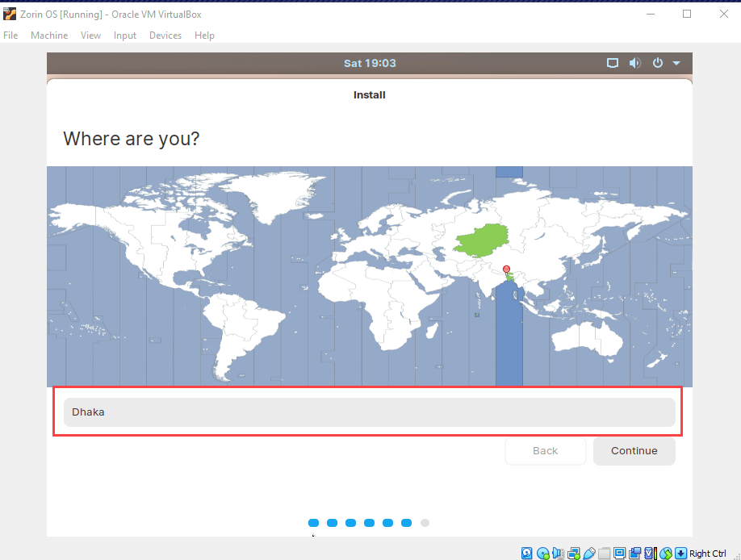The width and height of the screenshot is (741, 560).
Task: Click the network adapter status icon
Action: (574, 554)
